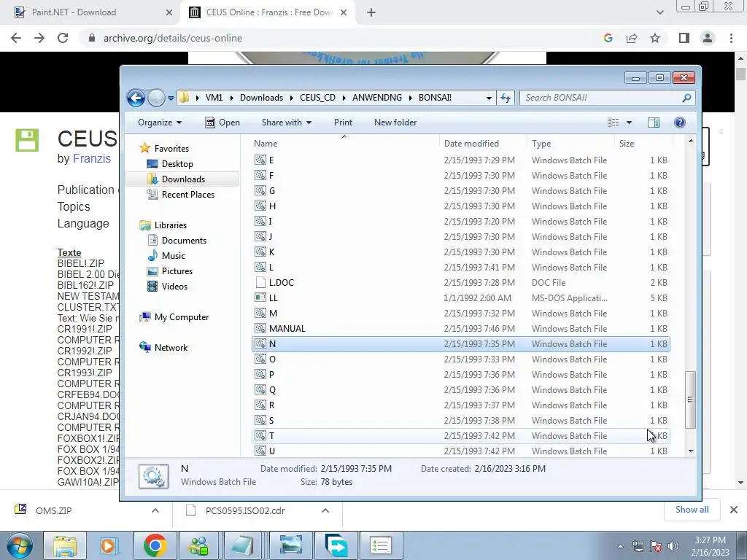Bookmark this page with the star icon
Screen dimensions: 747x560
pyautogui.click(x=655, y=38)
